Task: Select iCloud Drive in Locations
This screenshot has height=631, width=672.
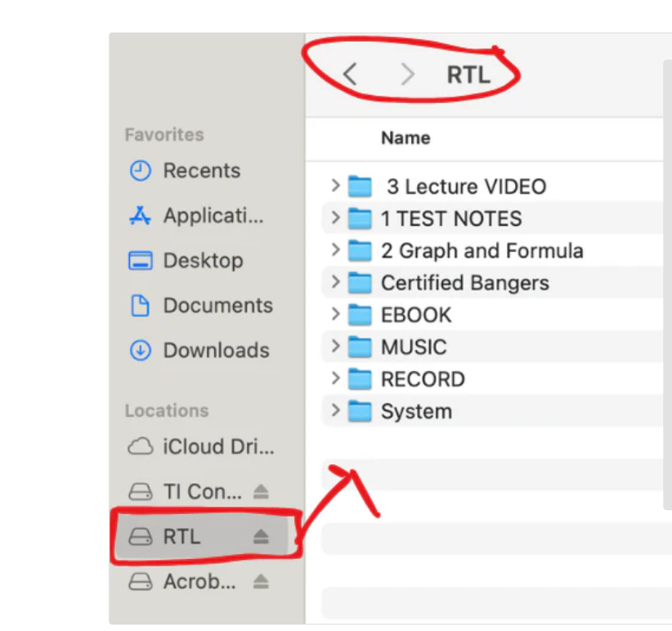Action: (x=217, y=447)
